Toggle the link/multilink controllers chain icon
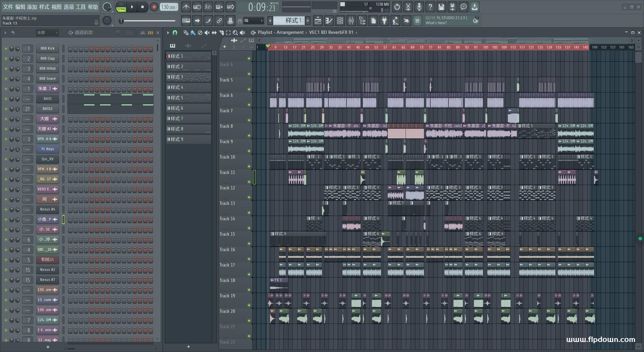The height and width of the screenshot is (352, 644). pyautogui.click(x=219, y=21)
